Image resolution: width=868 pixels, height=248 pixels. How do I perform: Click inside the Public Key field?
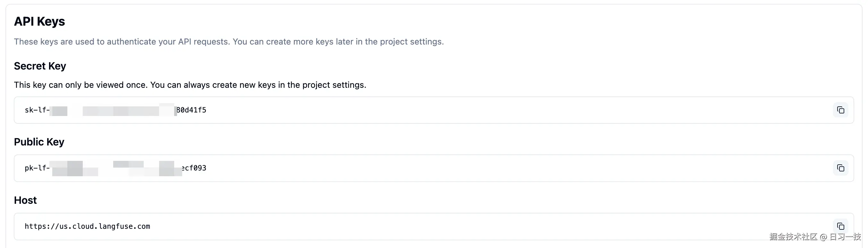(404, 168)
